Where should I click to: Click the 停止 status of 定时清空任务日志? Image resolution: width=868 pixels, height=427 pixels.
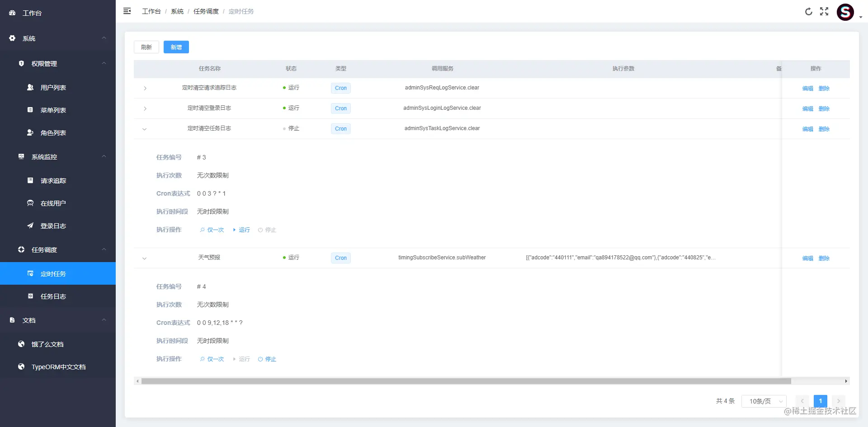291,128
